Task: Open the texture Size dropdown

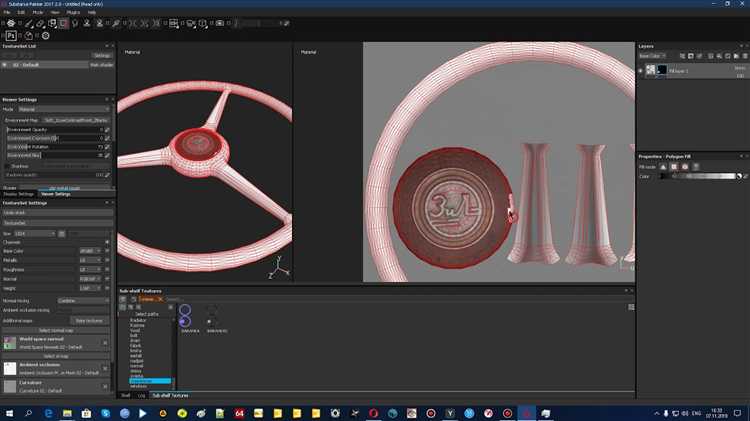Action: click(x=35, y=233)
